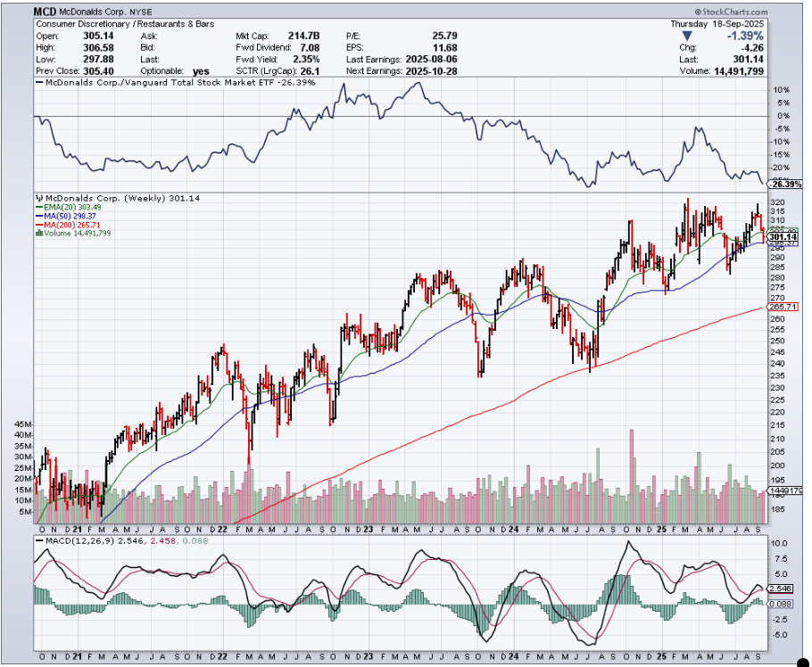Click the Chg value -4.26
The width and height of the screenshot is (812, 667).
click(x=751, y=47)
